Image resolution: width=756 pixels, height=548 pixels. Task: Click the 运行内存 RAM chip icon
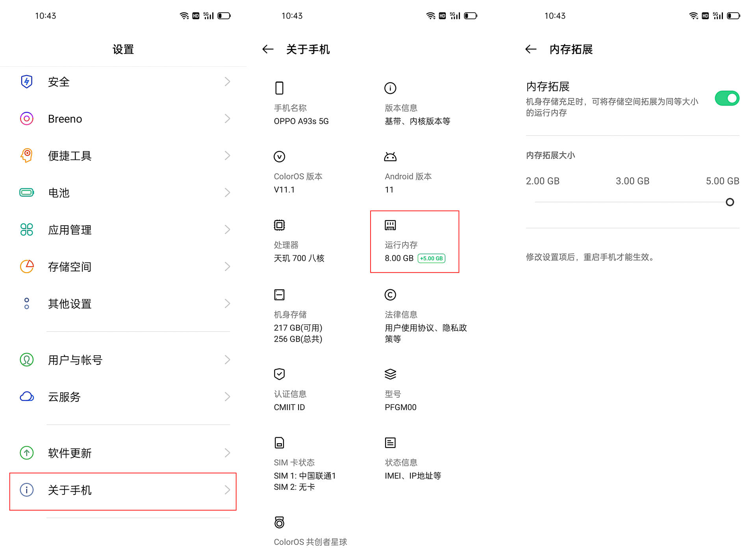(390, 225)
